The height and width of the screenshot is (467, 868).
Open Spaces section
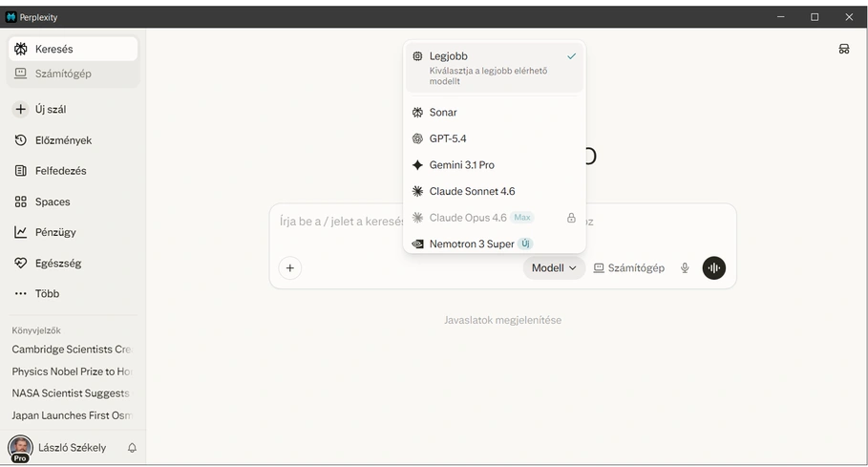click(x=43, y=202)
